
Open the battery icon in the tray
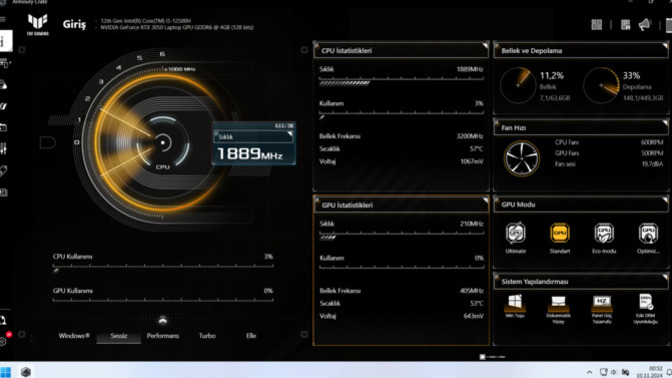(626, 372)
